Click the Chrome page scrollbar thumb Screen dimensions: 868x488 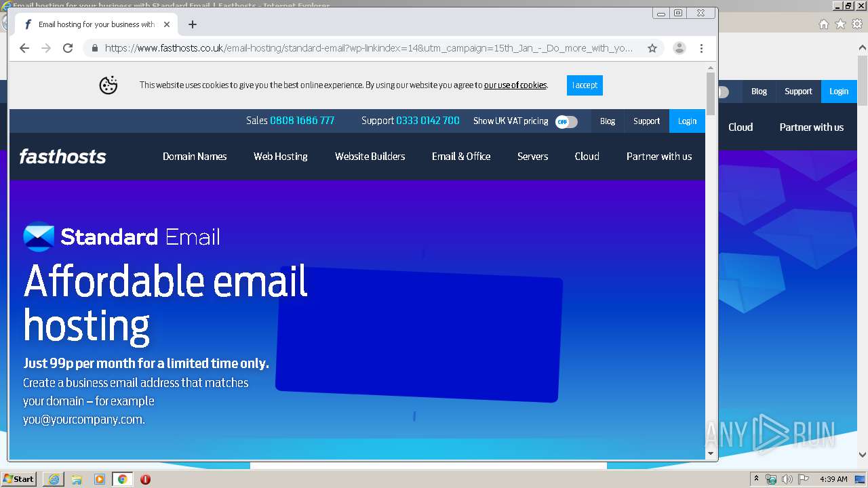(711, 94)
